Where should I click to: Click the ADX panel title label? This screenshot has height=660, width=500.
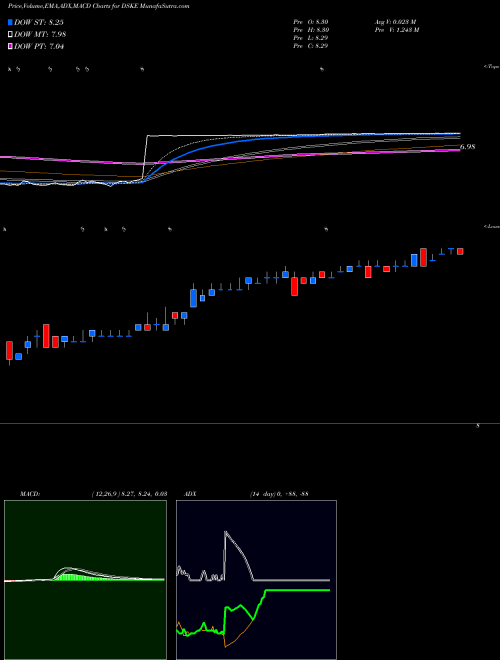tap(190, 494)
